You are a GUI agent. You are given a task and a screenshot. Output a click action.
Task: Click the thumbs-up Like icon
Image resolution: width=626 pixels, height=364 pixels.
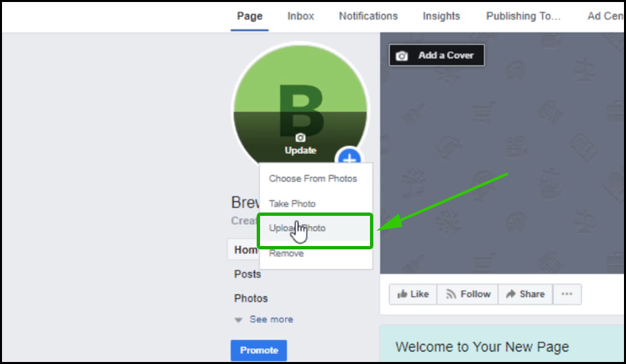[x=402, y=294]
